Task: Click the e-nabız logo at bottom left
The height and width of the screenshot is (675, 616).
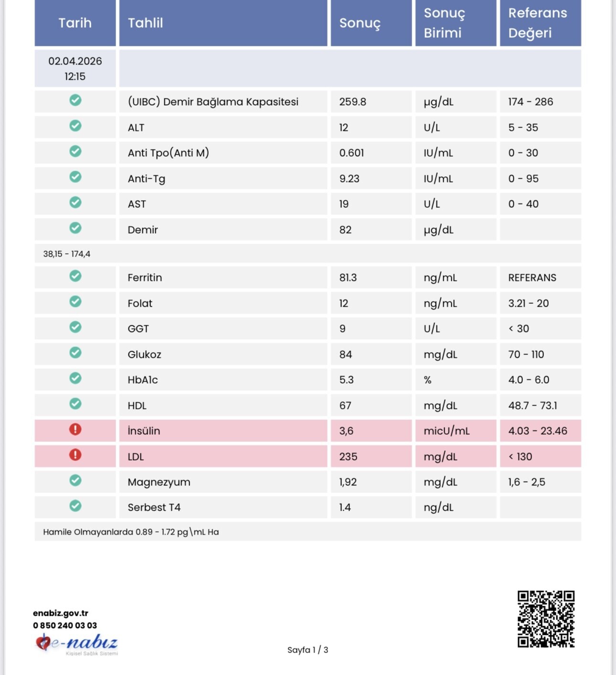Action: [76, 643]
